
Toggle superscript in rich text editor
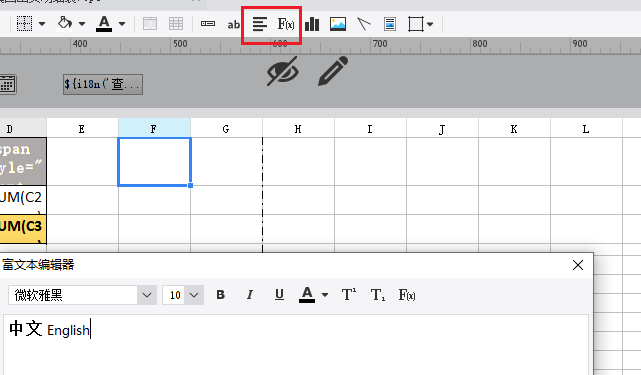349,294
